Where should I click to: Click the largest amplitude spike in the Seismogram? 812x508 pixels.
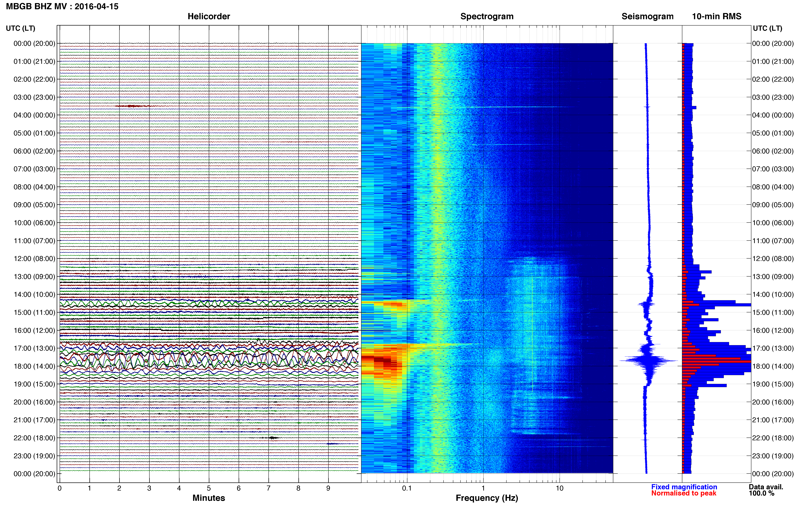(649, 361)
